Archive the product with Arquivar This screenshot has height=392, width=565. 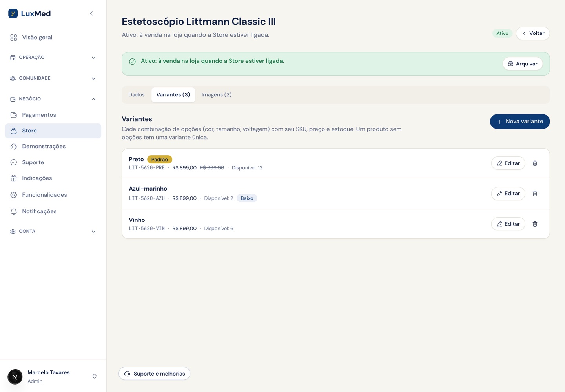(523, 64)
